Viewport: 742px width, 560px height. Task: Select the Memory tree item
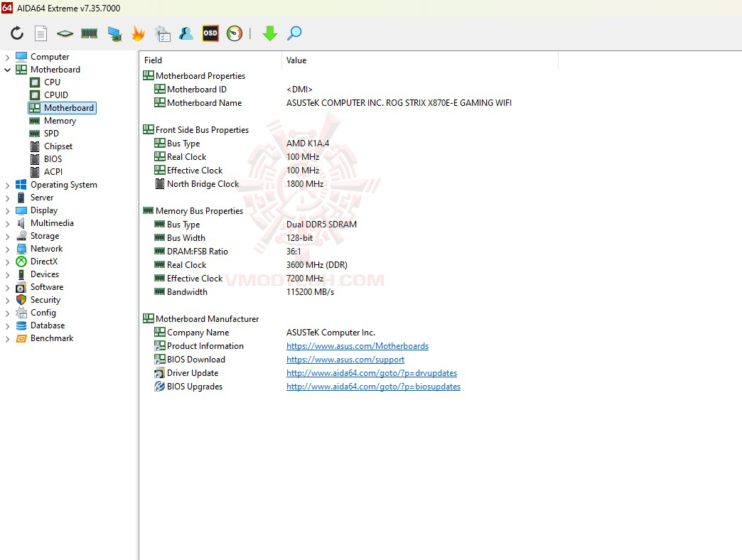(x=60, y=121)
